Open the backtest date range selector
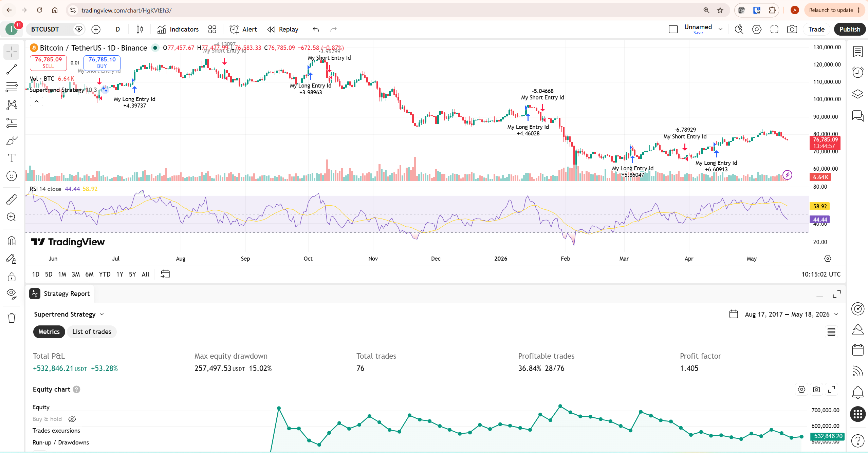Viewport: 868px width, 453px height. 784,315
